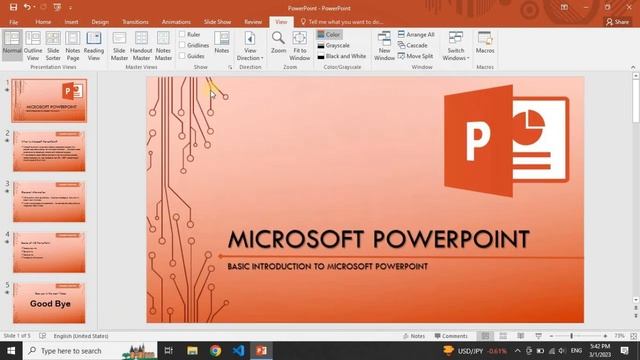Click the zoom percentage value
640x360 pixels.
pyautogui.click(x=619, y=336)
